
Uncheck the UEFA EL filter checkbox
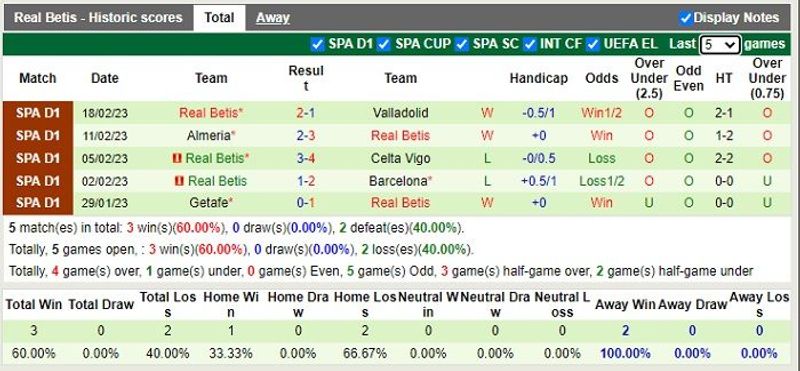coord(592,44)
